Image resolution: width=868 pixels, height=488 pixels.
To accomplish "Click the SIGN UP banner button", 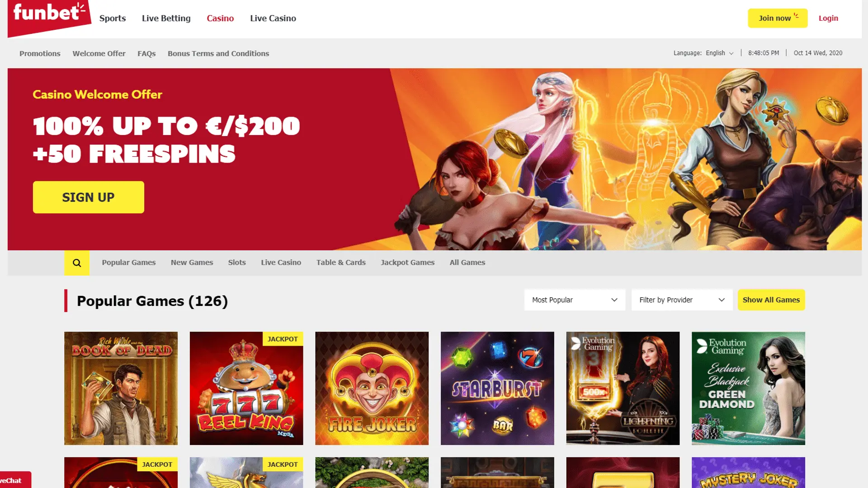I will click(89, 197).
